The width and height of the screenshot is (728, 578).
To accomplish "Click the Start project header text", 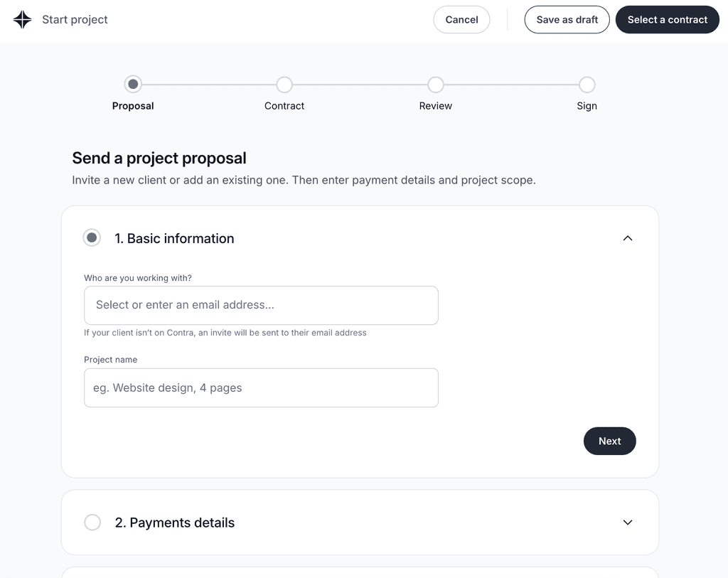I will pyautogui.click(x=75, y=19).
